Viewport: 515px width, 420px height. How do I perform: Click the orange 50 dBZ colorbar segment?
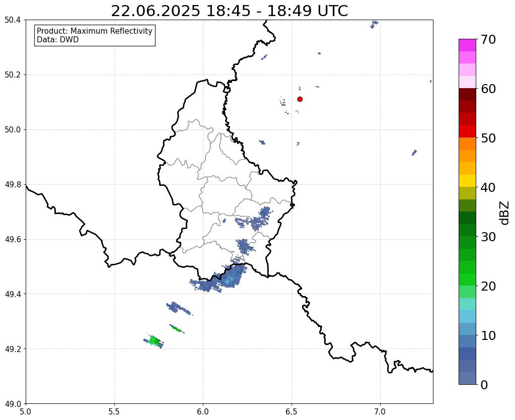(467, 144)
